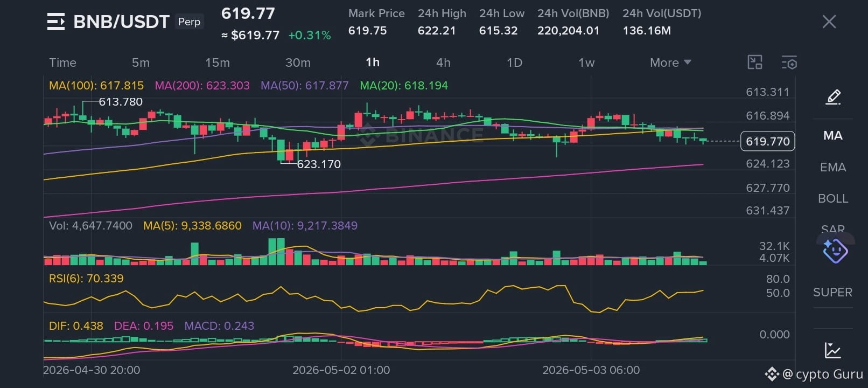Click the 24h Vol(BNB) value 220,204.01
868x388 pixels.
click(x=568, y=31)
